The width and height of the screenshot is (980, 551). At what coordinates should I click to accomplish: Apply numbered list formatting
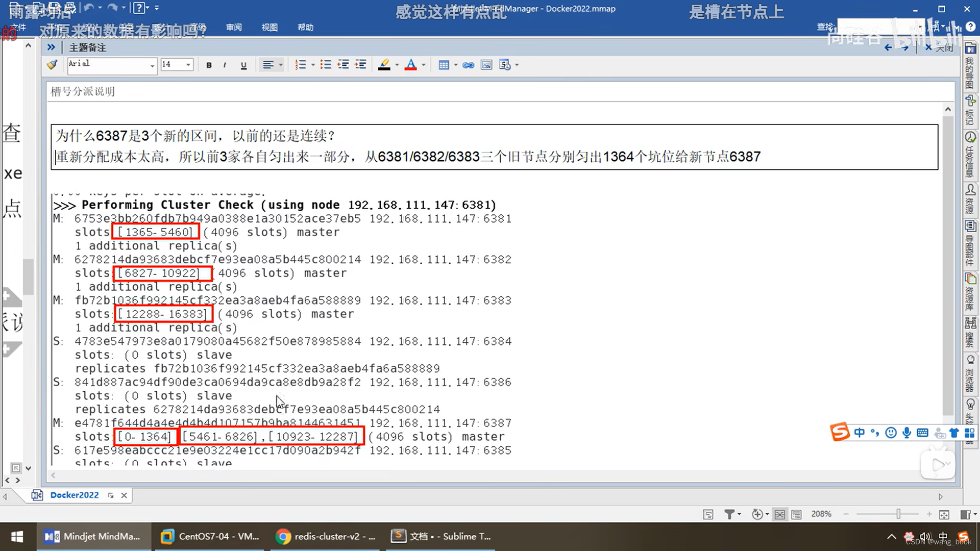coord(300,65)
